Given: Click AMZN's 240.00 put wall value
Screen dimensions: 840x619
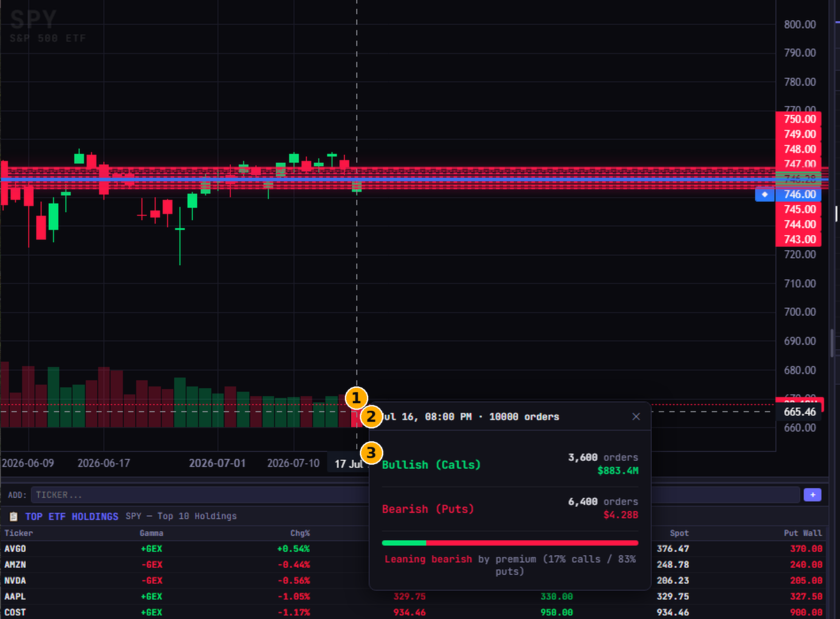Looking at the screenshot, I should coord(806,565).
